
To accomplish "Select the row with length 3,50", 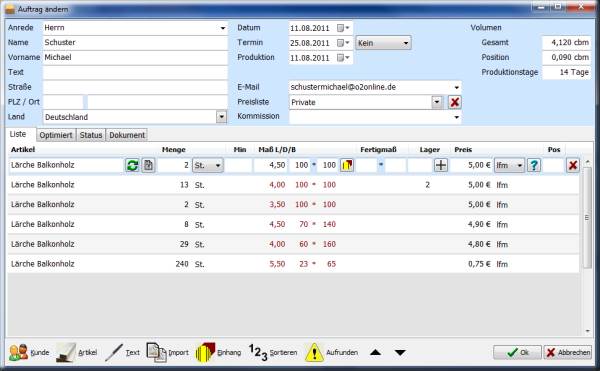I will pos(293,205).
